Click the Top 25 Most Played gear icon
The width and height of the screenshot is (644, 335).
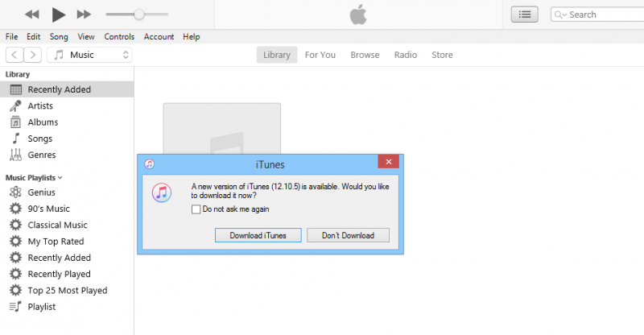(15, 290)
